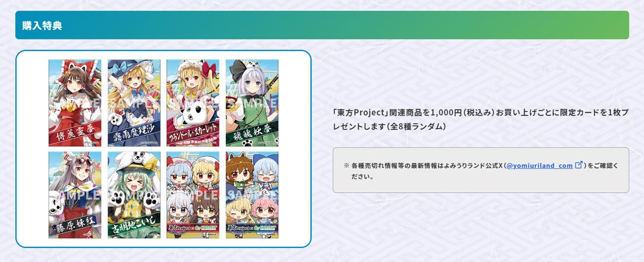Click 東方Project logo on Cirno group card
The image size is (644, 262).
(x=239, y=228)
